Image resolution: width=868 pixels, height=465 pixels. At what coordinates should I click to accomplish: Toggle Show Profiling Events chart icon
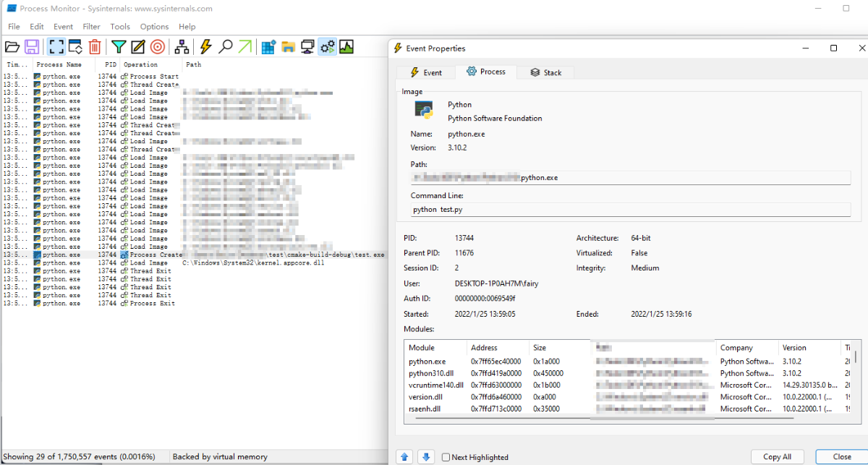(346, 47)
